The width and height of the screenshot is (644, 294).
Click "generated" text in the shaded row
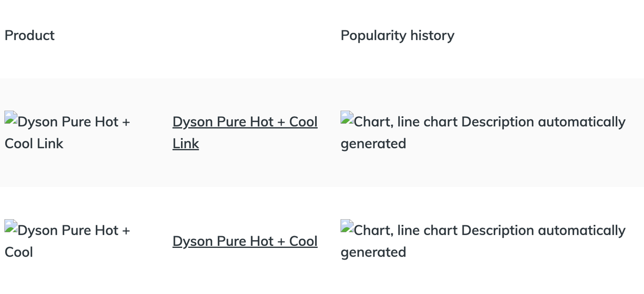coord(373,144)
